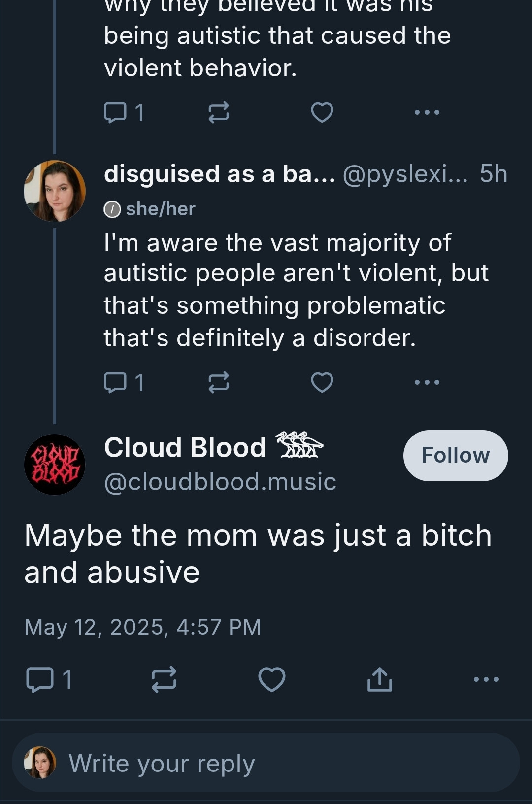This screenshot has width=532, height=804.
Task: Open the @pyslexi... user handle
Action: point(405,174)
